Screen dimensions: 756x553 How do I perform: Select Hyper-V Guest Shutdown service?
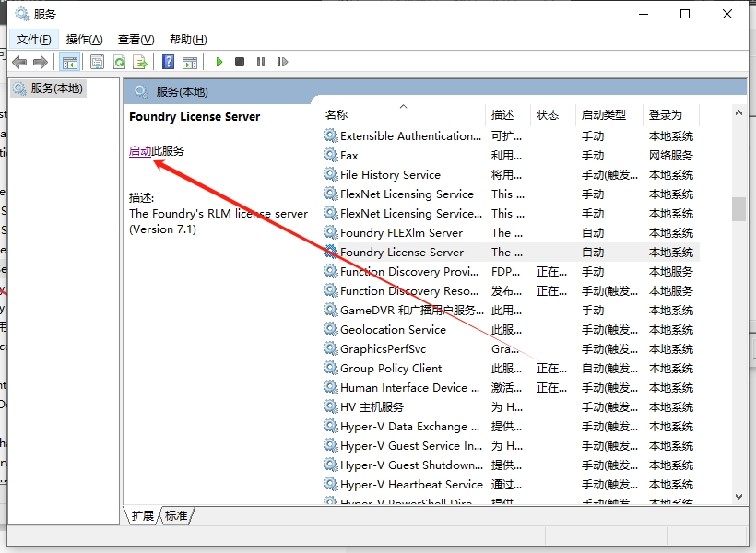(511, 465)
